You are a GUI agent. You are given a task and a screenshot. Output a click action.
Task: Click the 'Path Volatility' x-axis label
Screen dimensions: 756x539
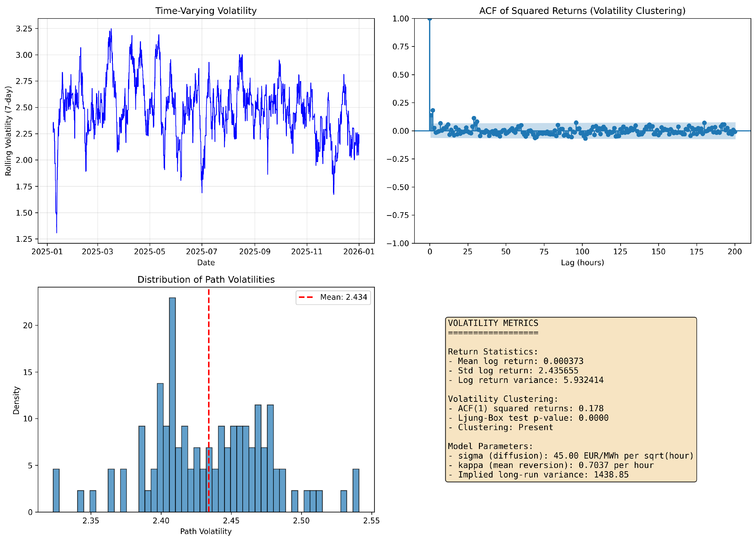pos(206,531)
